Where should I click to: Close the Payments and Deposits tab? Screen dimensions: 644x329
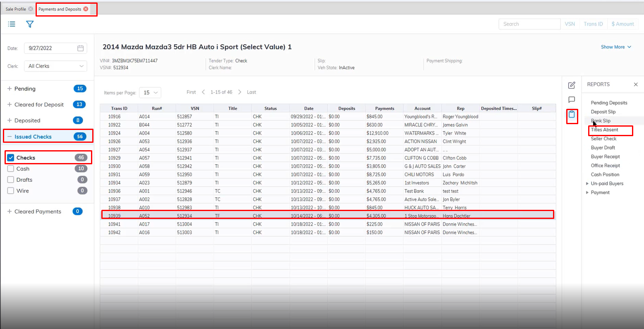pyautogui.click(x=86, y=9)
